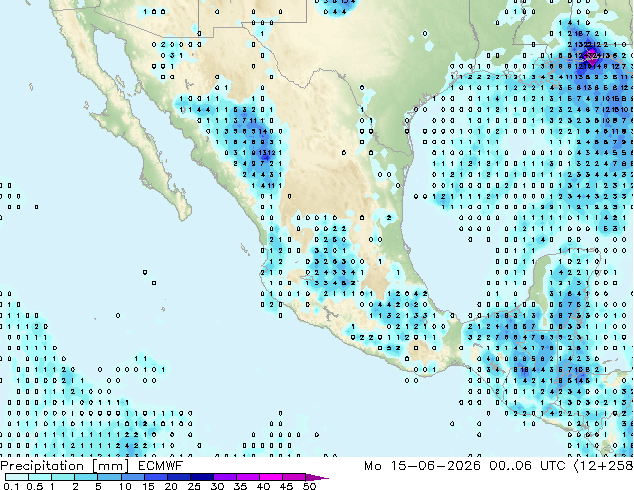Click the 'Mo' weekday label
Screen dimensions: 634x490
coord(373,466)
